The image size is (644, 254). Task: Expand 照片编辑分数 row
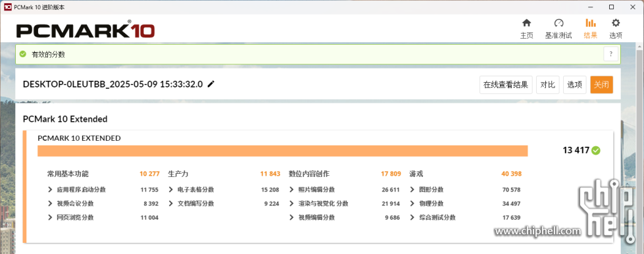(291, 190)
